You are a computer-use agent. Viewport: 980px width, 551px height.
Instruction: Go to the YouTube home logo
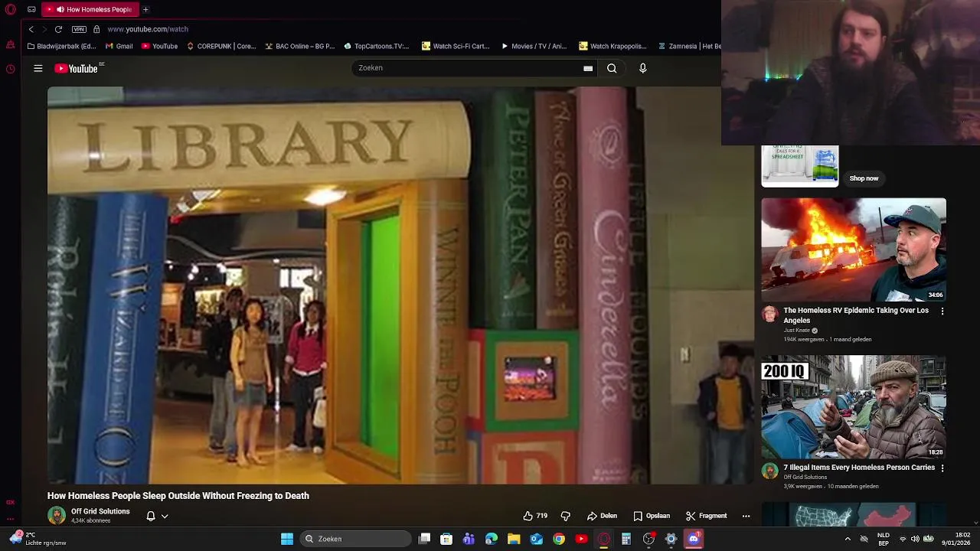(x=76, y=68)
